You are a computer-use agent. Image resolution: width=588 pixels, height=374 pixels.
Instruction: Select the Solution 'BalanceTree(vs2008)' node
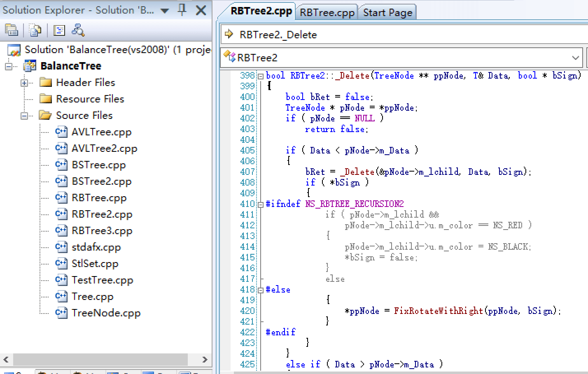point(117,50)
